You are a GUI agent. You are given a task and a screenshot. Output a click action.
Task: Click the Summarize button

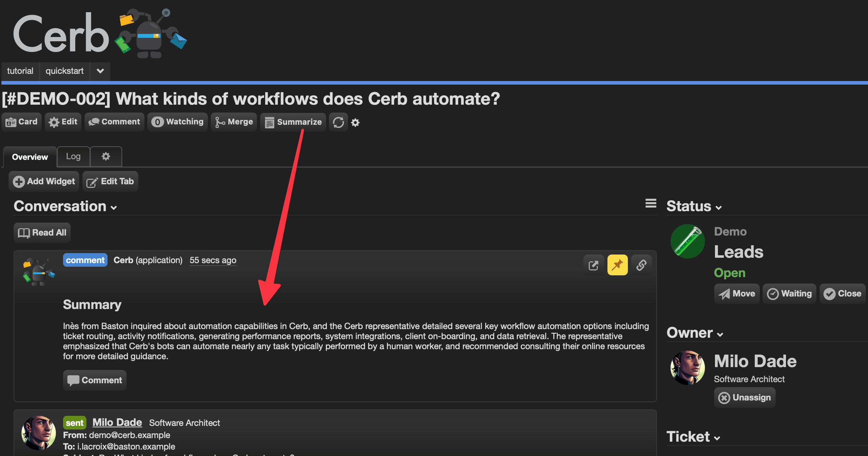(x=293, y=122)
